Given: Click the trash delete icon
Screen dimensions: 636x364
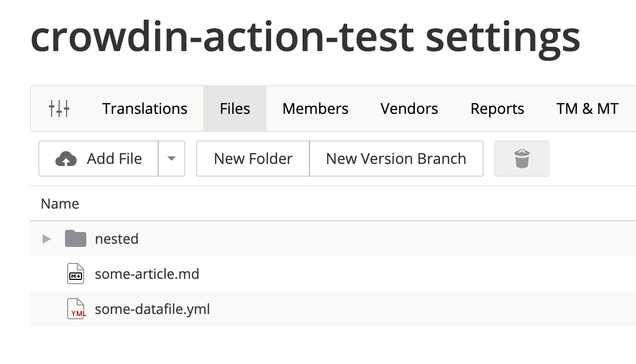Looking at the screenshot, I should (x=521, y=159).
